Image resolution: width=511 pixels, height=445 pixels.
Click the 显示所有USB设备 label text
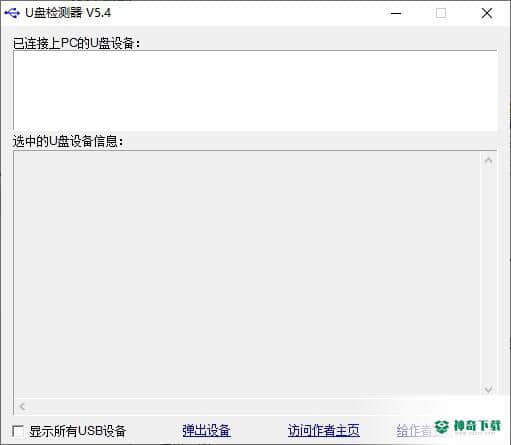click(x=77, y=431)
